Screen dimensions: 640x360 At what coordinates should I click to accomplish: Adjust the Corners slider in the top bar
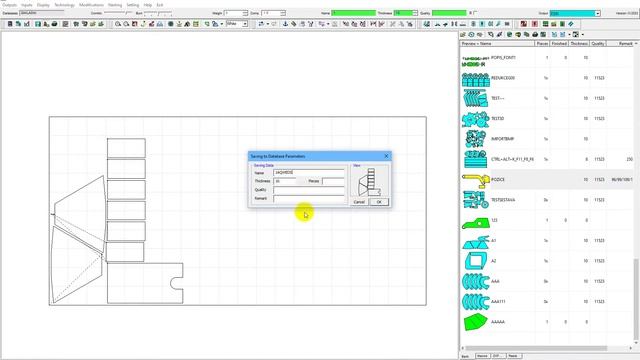118,13
